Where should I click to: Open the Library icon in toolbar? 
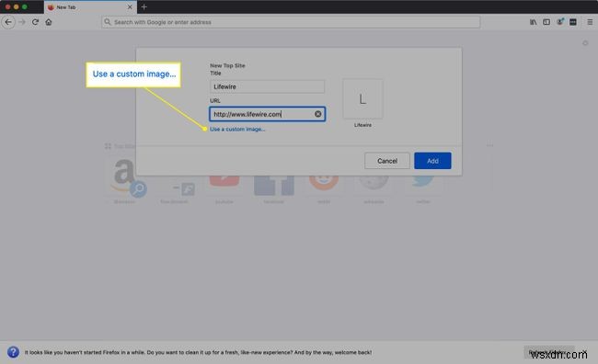[x=534, y=22]
